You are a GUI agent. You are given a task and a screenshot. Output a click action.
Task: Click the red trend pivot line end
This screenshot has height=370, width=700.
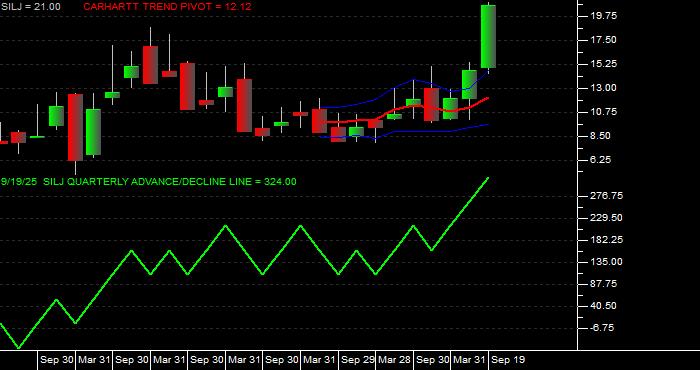click(488, 98)
